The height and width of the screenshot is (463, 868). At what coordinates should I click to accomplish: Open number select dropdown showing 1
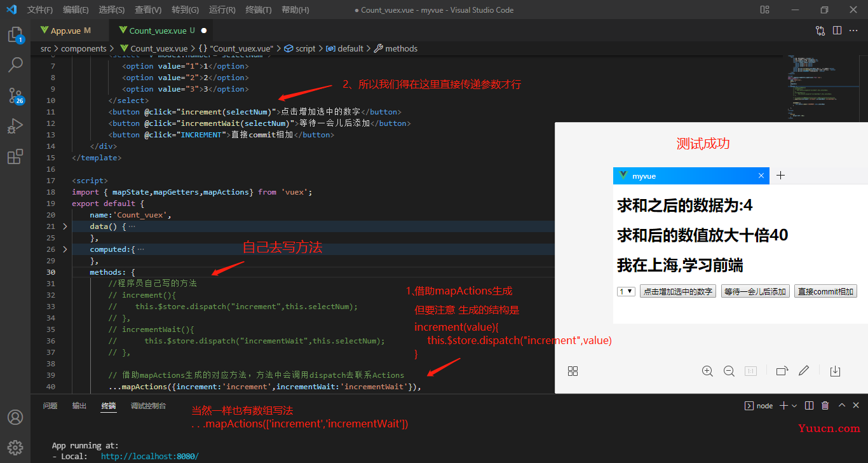626,291
